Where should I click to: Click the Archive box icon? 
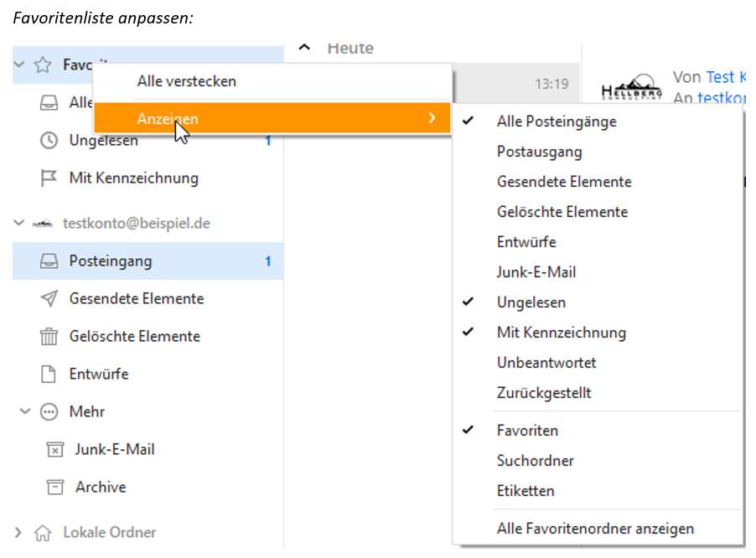[x=55, y=487]
